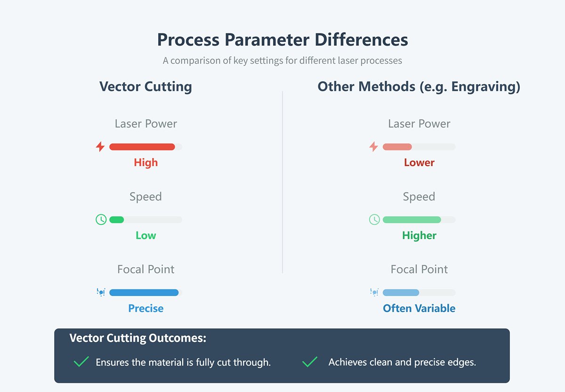Click the Vector Cutting Outcomes heading
Screen dimensions: 565x392
pos(138,338)
